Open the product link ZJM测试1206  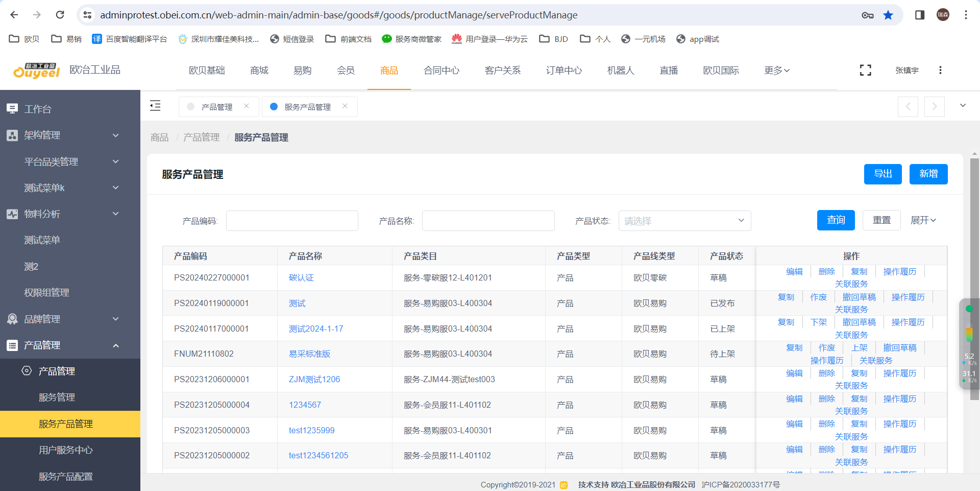tap(314, 380)
